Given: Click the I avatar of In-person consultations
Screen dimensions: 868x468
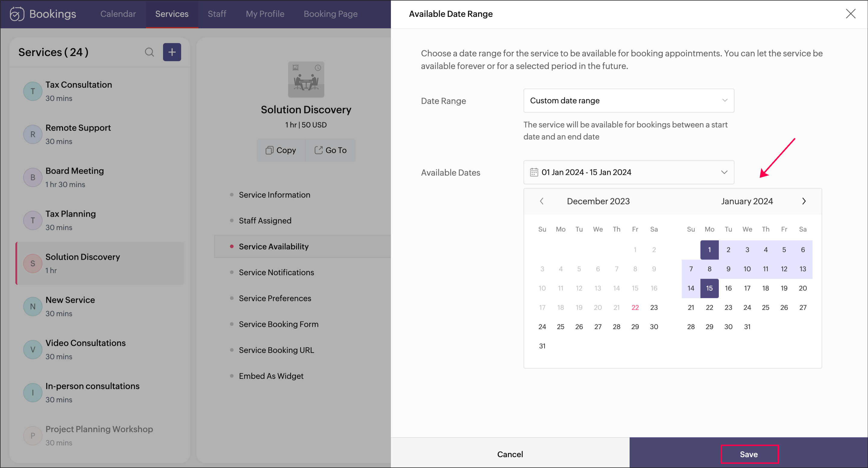Looking at the screenshot, I should pos(33,393).
